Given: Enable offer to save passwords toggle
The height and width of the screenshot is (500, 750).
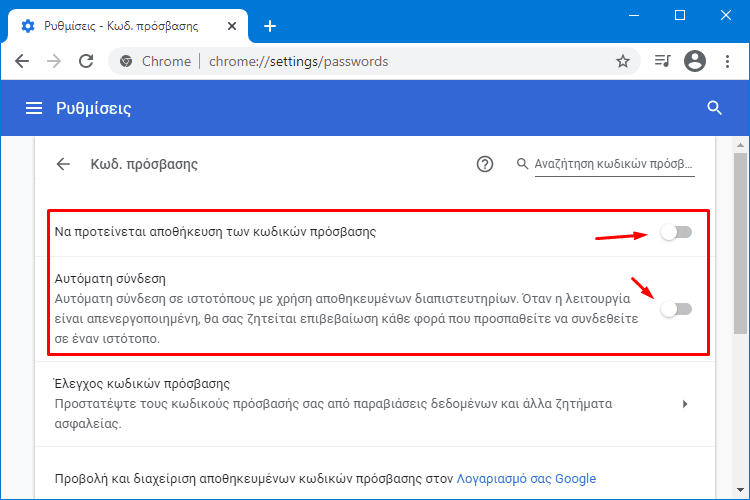Looking at the screenshot, I should (676, 233).
